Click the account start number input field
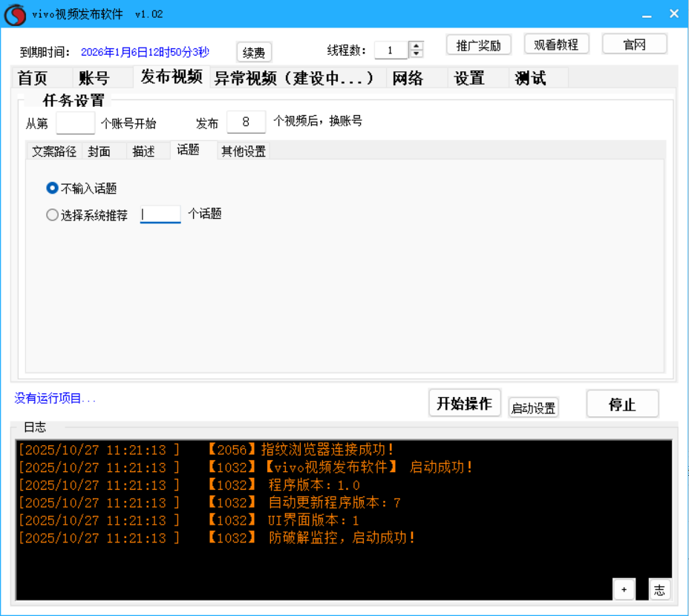The width and height of the screenshot is (689, 616). [x=75, y=122]
